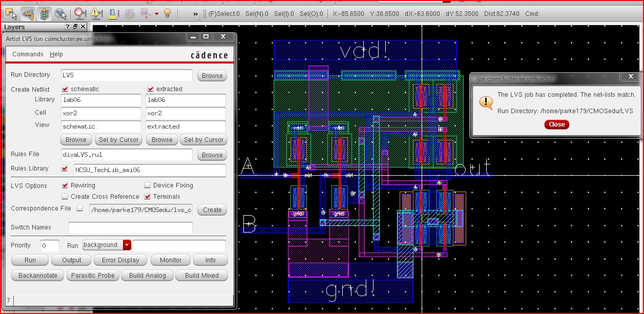
Task: Click the dotted-circle cursor toolbar icon
Action: tap(60, 13)
